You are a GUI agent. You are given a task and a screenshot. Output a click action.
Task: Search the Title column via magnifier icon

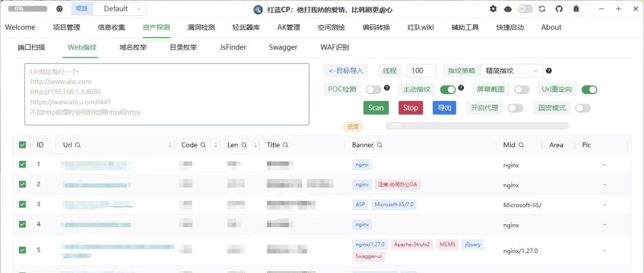pos(285,145)
